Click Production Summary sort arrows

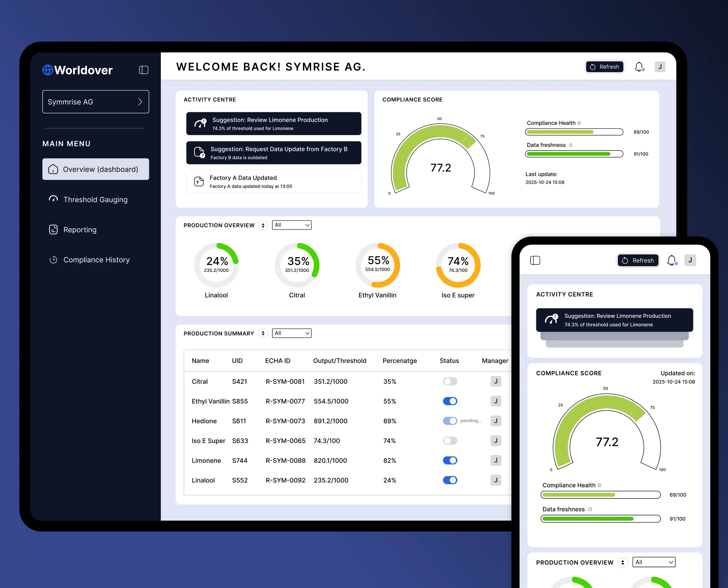[x=263, y=334]
